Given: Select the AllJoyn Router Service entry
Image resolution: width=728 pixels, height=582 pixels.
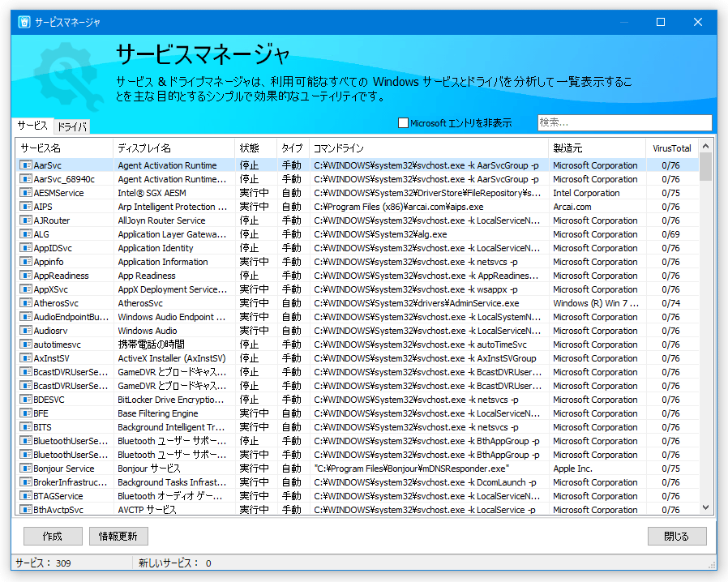Looking at the screenshot, I should [x=161, y=220].
